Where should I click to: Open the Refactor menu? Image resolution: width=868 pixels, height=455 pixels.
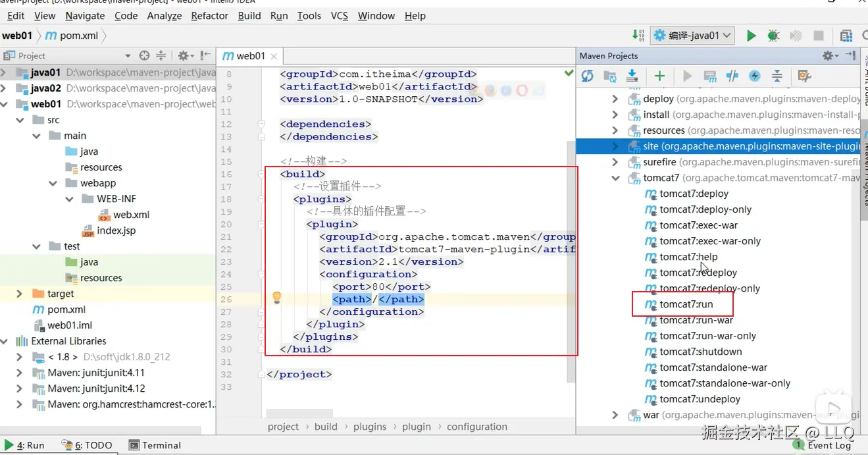210,15
